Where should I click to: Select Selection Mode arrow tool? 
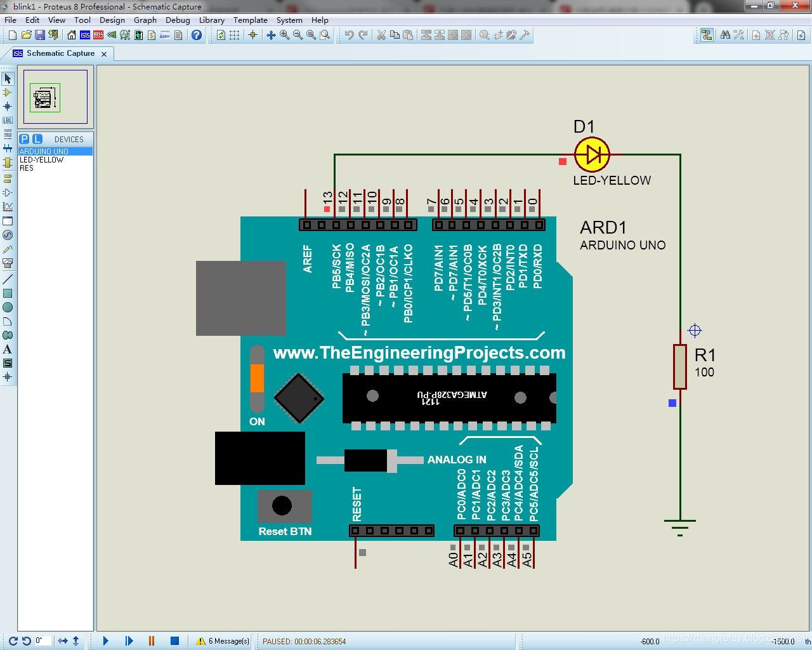(x=8, y=79)
